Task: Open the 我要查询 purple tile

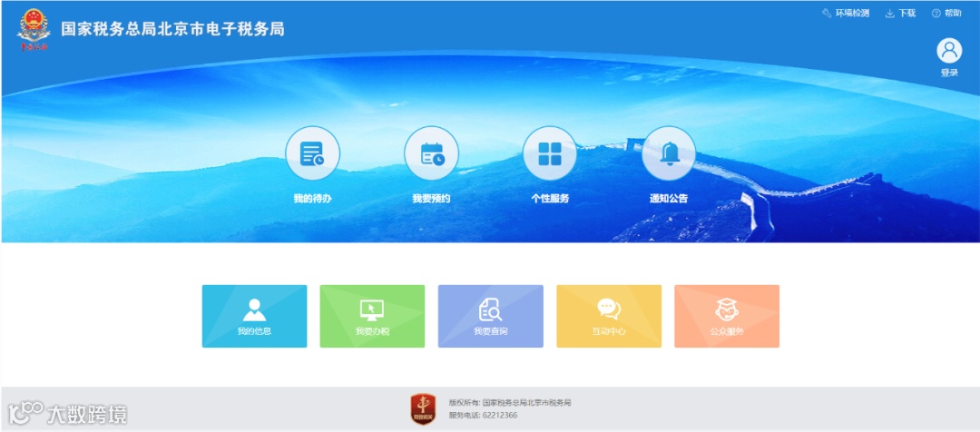Action: 491,317
